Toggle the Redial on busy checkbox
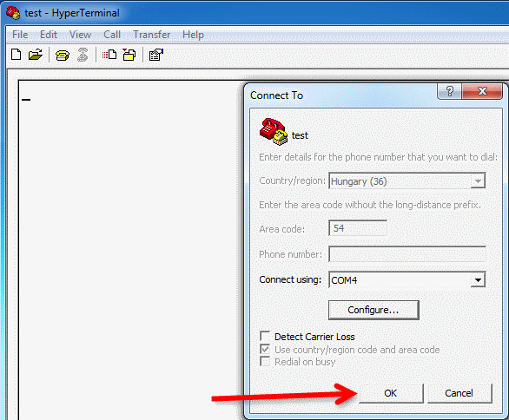 tap(265, 361)
